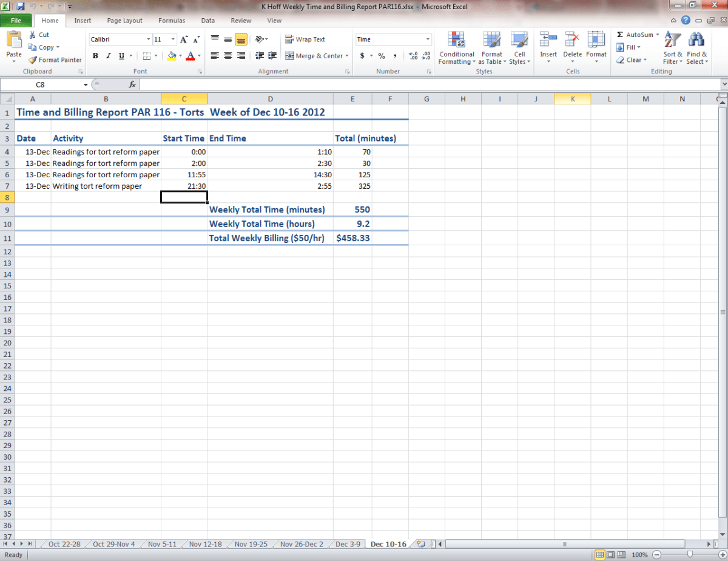This screenshot has height=561, width=728.
Task: Open the font name Calibri dropdown
Action: pos(149,39)
